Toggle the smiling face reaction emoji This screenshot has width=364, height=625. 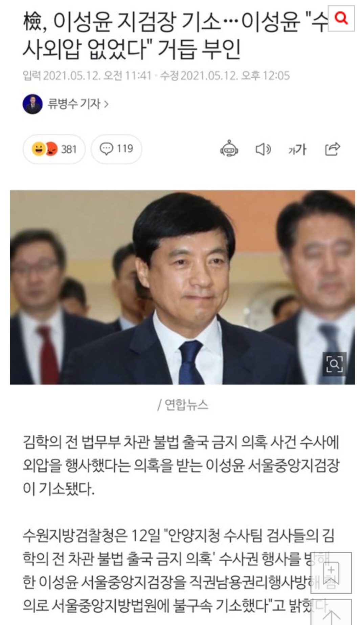tap(39, 149)
